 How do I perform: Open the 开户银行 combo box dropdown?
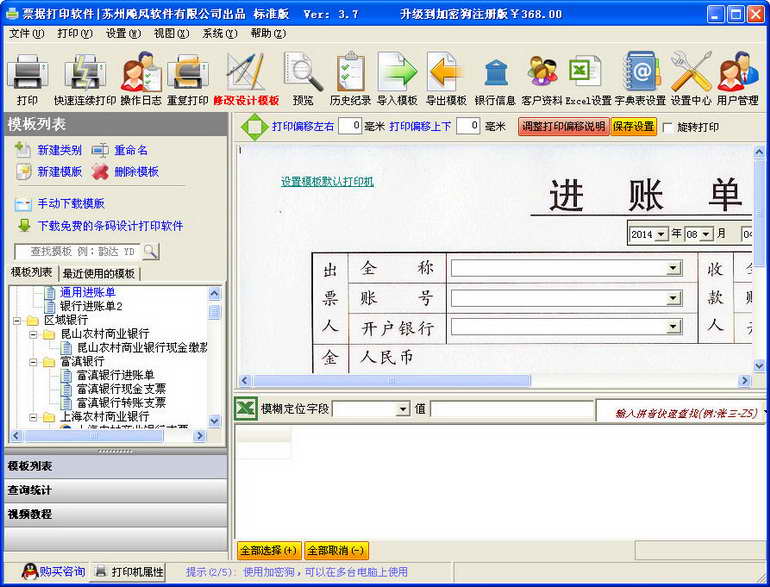tap(674, 327)
